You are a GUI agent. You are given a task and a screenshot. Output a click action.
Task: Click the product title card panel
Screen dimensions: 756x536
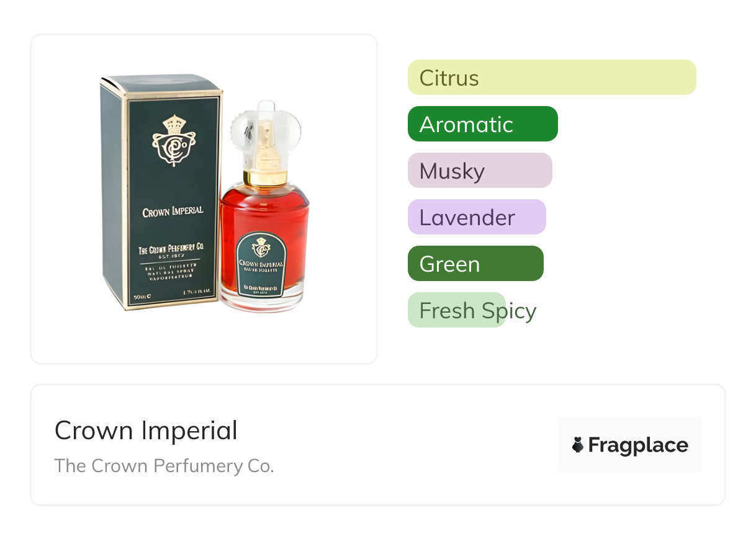[378, 445]
